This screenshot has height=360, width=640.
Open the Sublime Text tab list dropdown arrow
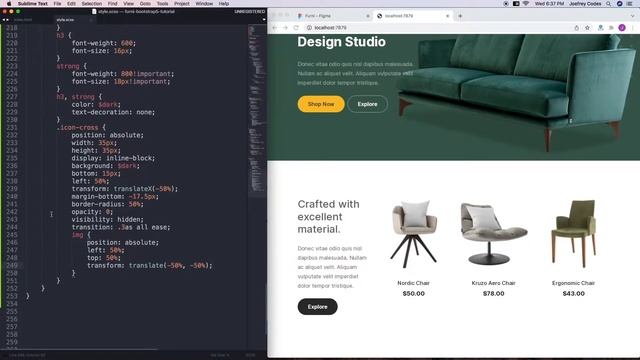[x=264, y=20]
